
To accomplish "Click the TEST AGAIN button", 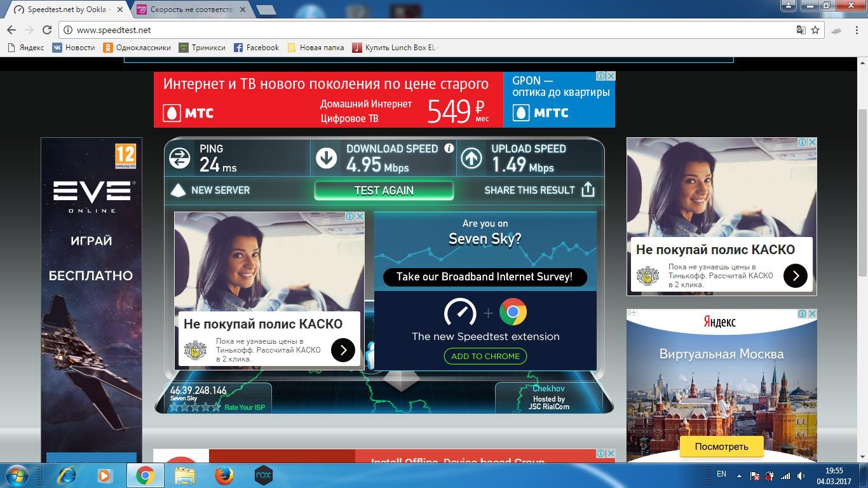I will 384,191.
